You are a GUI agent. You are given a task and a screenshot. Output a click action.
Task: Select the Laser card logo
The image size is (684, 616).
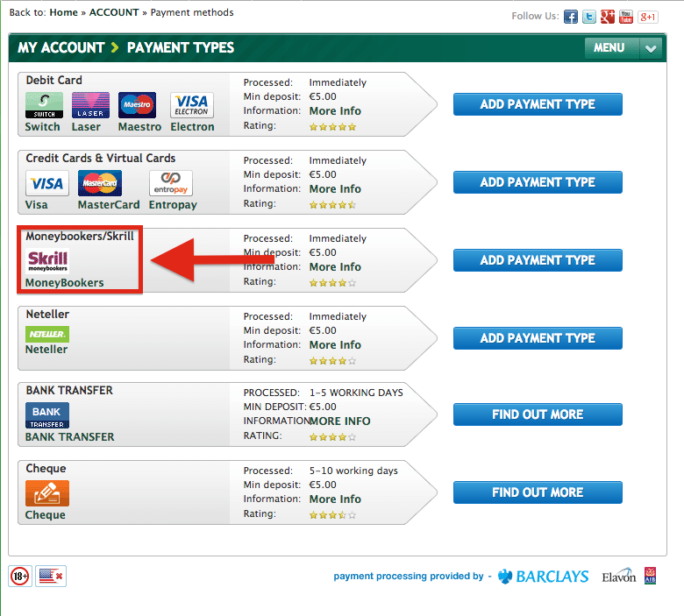click(x=90, y=105)
